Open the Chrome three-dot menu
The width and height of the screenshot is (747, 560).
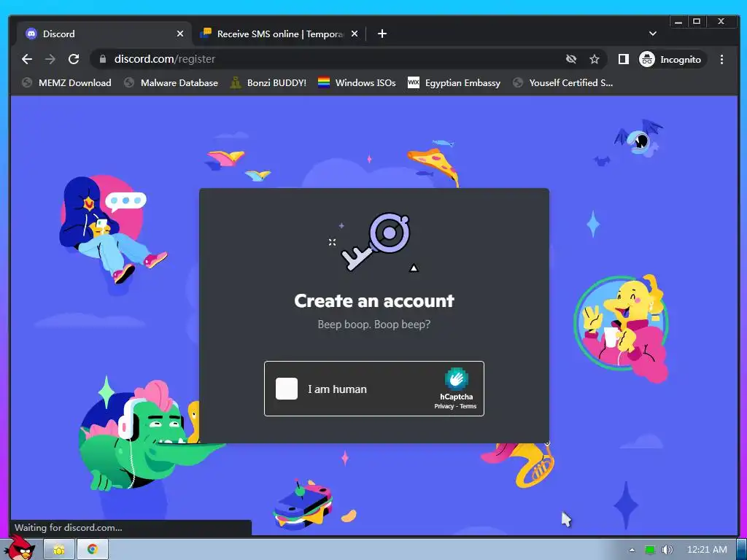coord(721,60)
